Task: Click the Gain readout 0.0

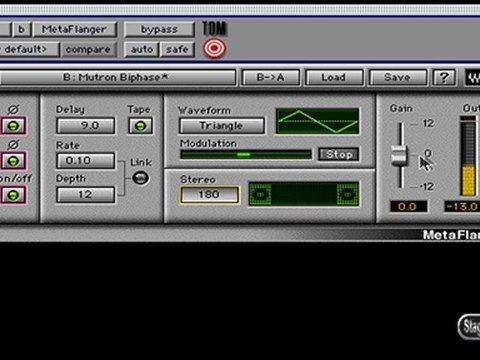Action: (x=408, y=207)
